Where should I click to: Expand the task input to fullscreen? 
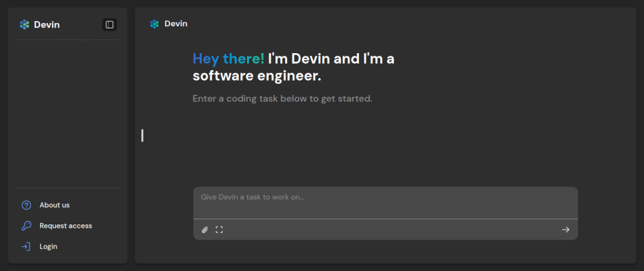tap(219, 230)
